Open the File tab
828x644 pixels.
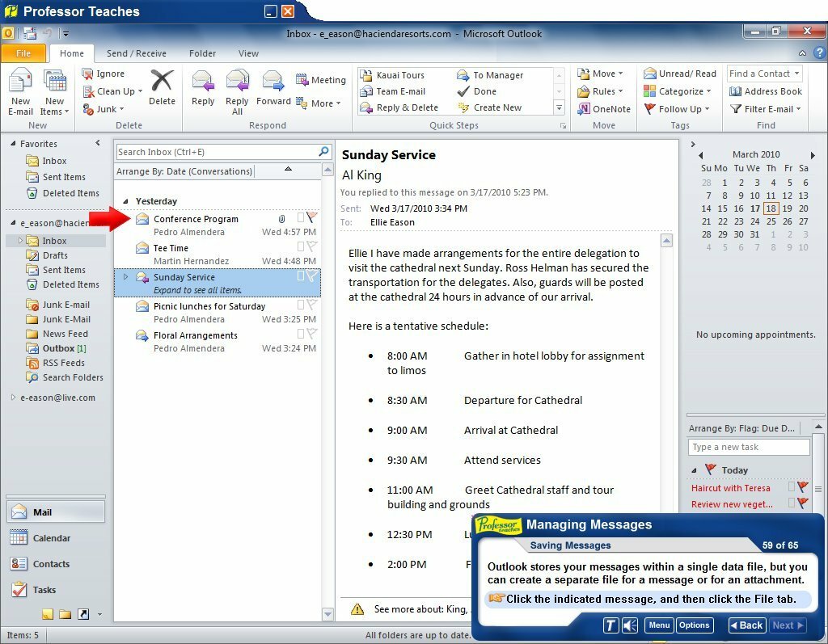23,53
